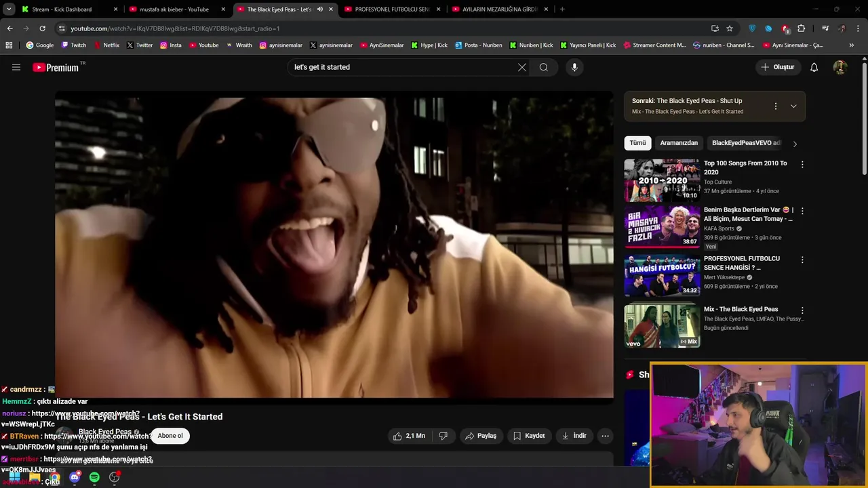Install app icon in address bar
The width and height of the screenshot is (868, 488).
[715, 28]
